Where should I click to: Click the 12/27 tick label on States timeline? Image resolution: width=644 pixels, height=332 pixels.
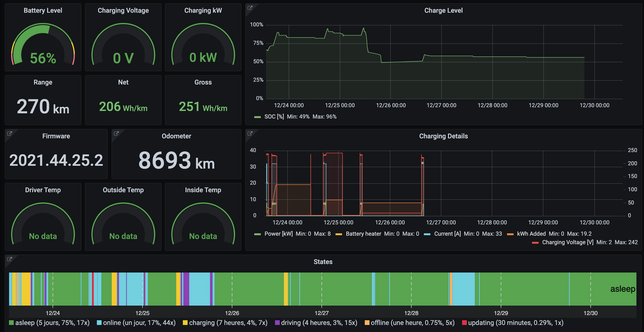coord(321,313)
